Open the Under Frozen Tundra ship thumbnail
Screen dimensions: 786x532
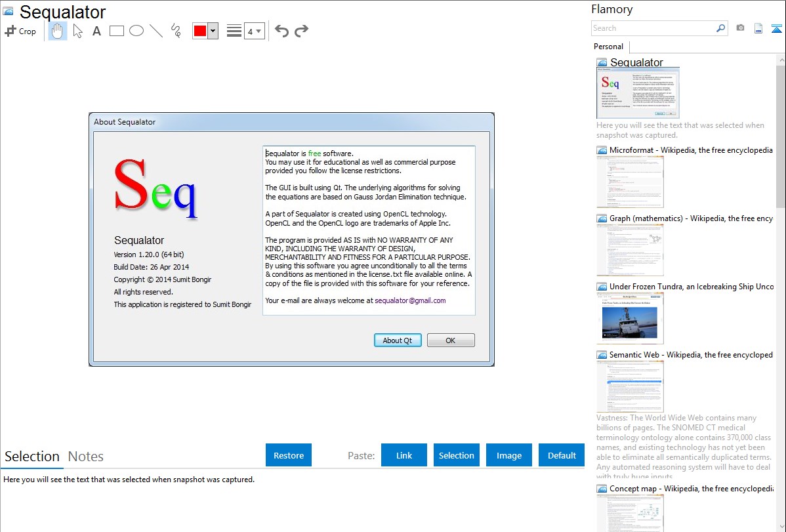coord(630,318)
